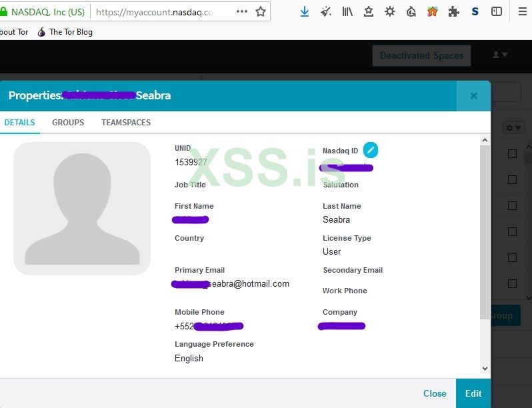This screenshot has width=532, height=408.
Task: Click the address bar URL field
Action: point(155,12)
